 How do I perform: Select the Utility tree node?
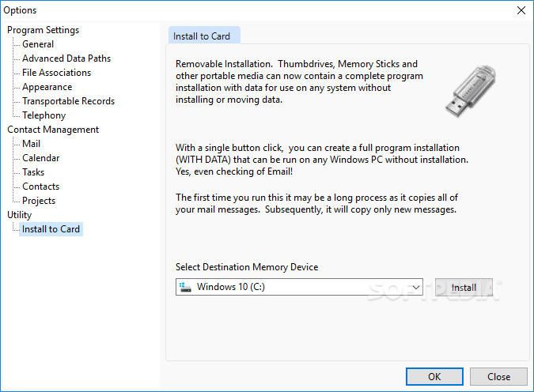(x=20, y=215)
